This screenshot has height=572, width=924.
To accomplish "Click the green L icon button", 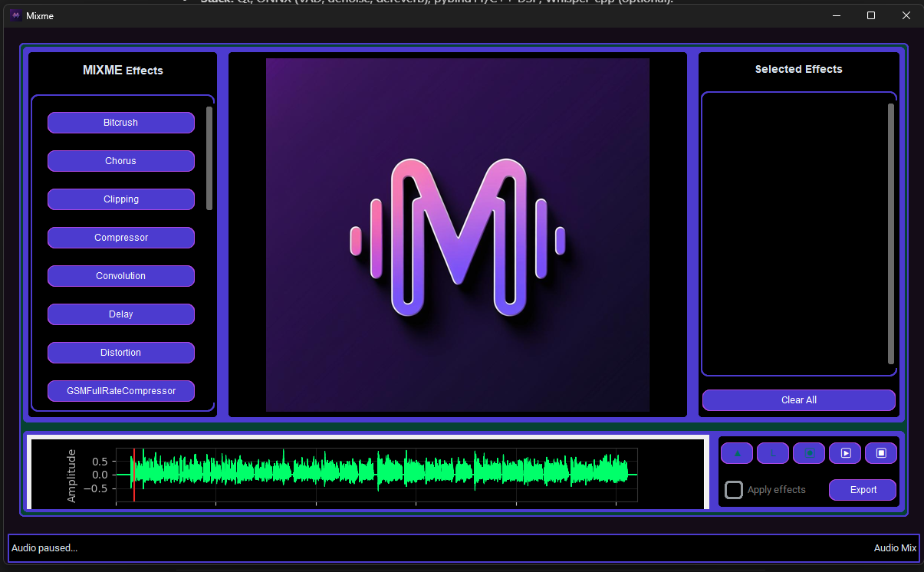I will [773, 453].
